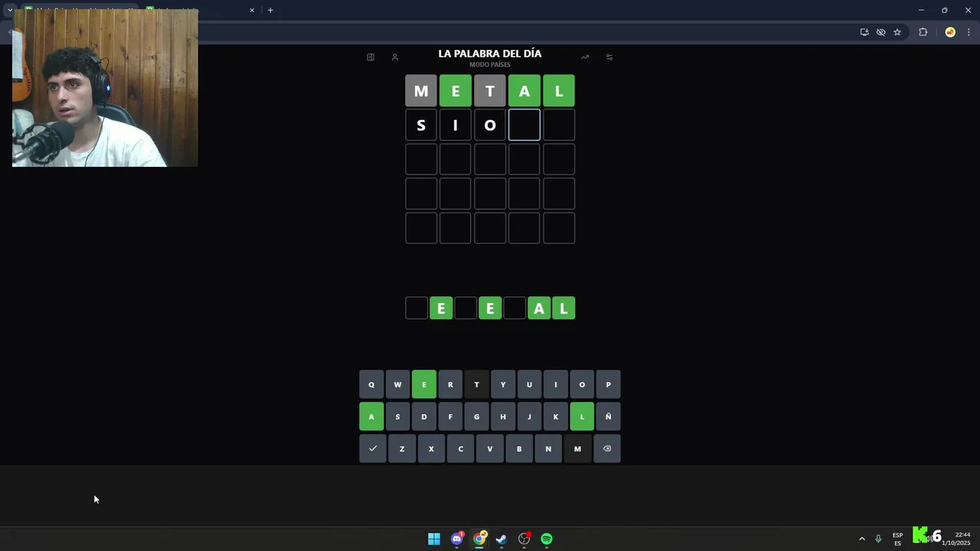This screenshot has height=551, width=980.
Task: Show hidden system tray icons chevron
Action: [861, 539]
